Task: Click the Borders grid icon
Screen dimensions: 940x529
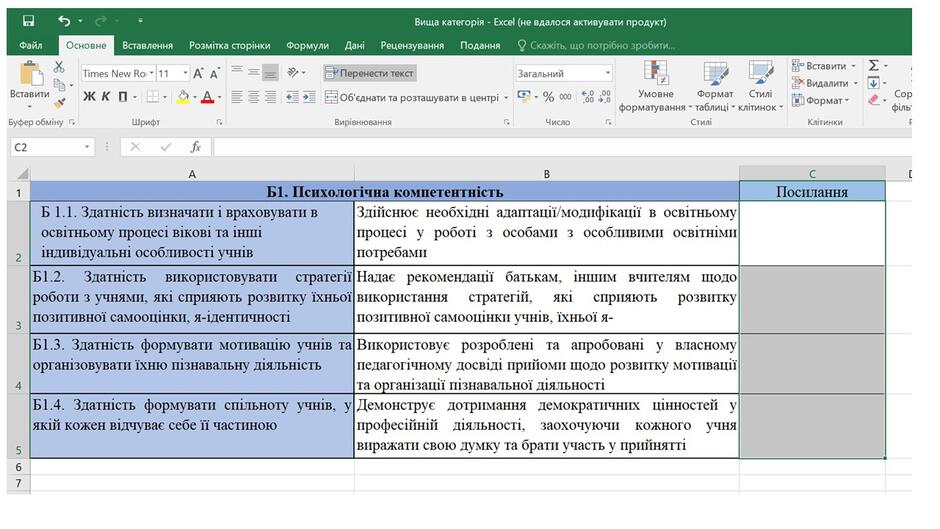Action: click(x=153, y=97)
